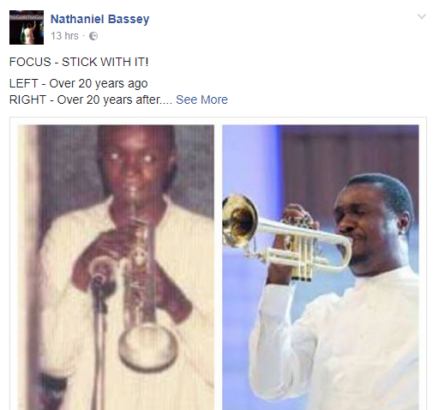Open Nathaniel Bassey's profile picture
Image resolution: width=433 pixels, height=410 pixels.
tap(26, 27)
